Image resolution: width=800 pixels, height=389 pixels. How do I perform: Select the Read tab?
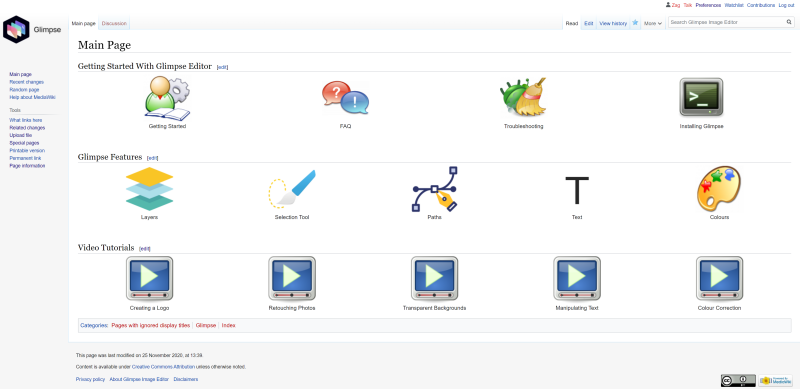tap(572, 23)
